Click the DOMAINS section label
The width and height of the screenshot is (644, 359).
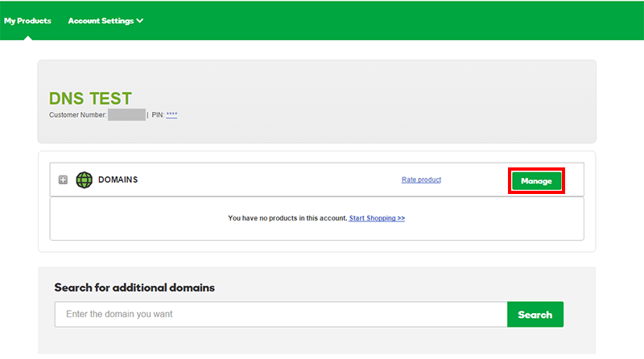[118, 180]
